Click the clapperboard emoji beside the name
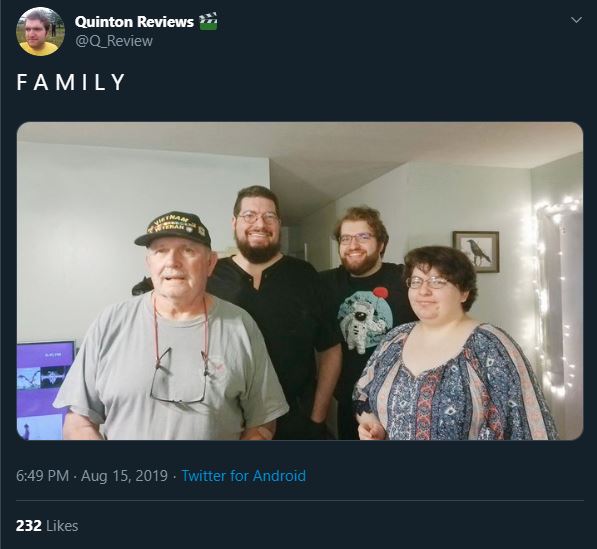Image resolution: width=597 pixels, height=549 pixels. (x=208, y=21)
